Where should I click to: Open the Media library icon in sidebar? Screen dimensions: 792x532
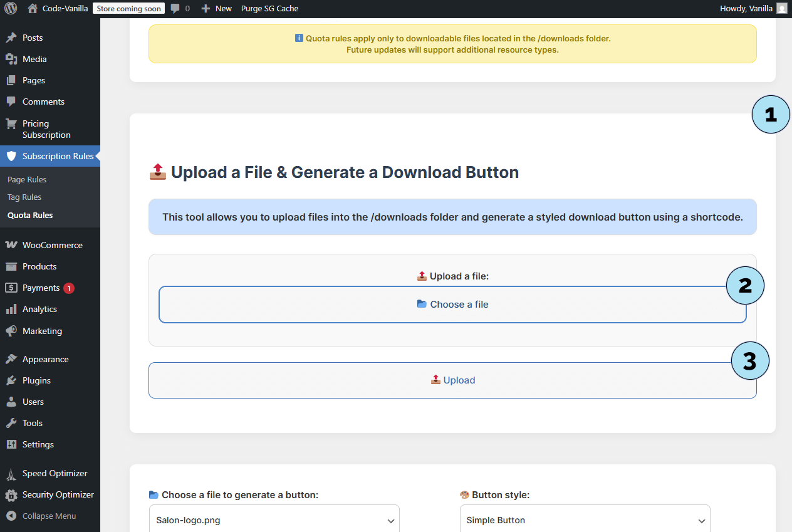tap(11, 59)
